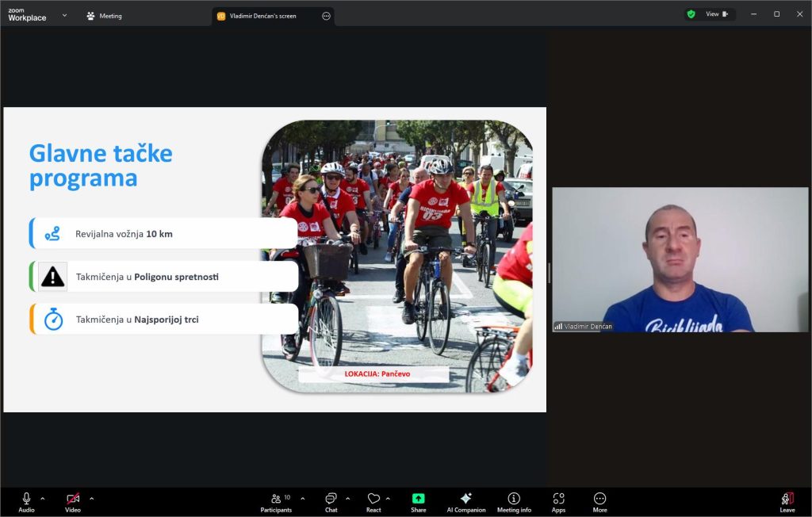Expand the video settings arrow
Image resolution: width=812 pixels, height=517 pixels.
pyautogui.click(x=92, y=499)
